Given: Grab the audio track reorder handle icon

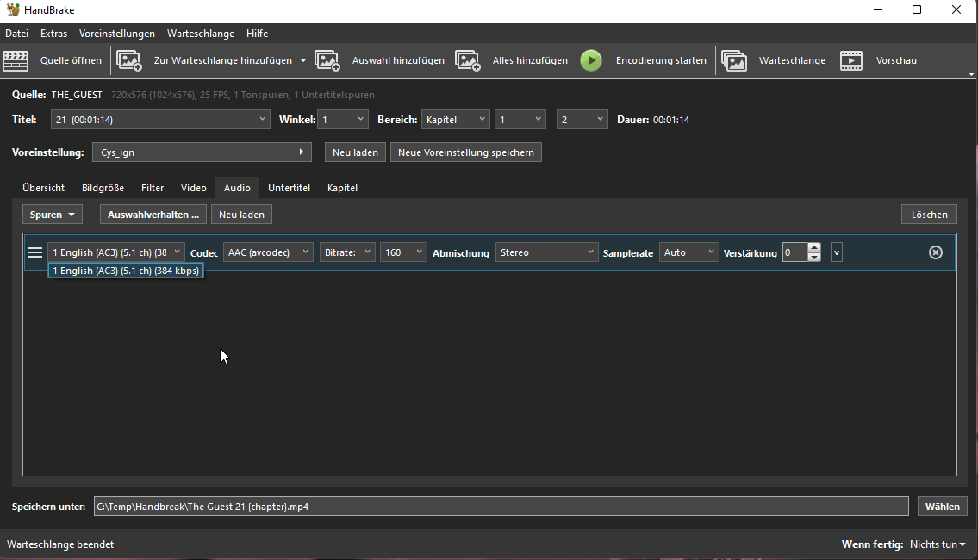Looking at the screenshot, I should [35, 252].
